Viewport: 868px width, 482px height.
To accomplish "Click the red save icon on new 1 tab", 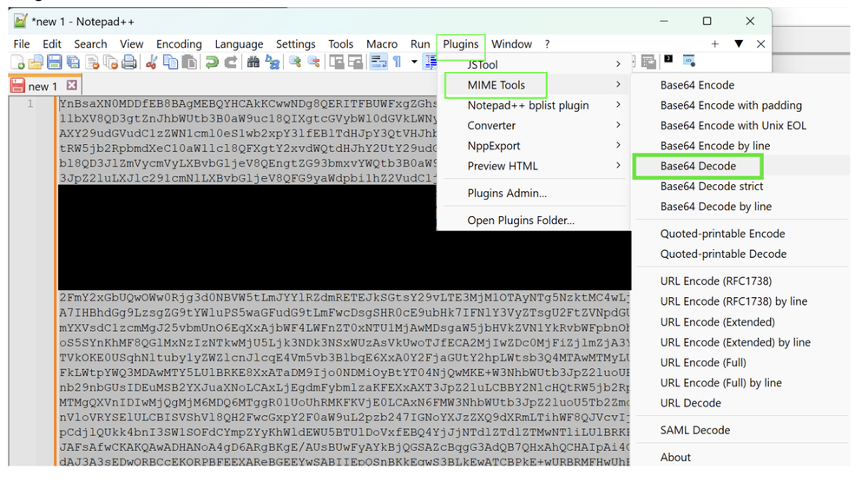I will click(17, 85).
